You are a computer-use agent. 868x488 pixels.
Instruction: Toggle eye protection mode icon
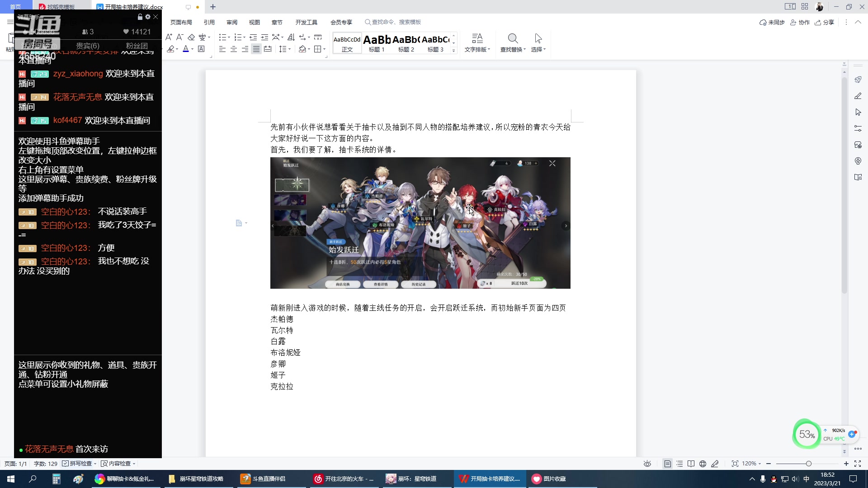pyautogui.click(x=647, y=464)
